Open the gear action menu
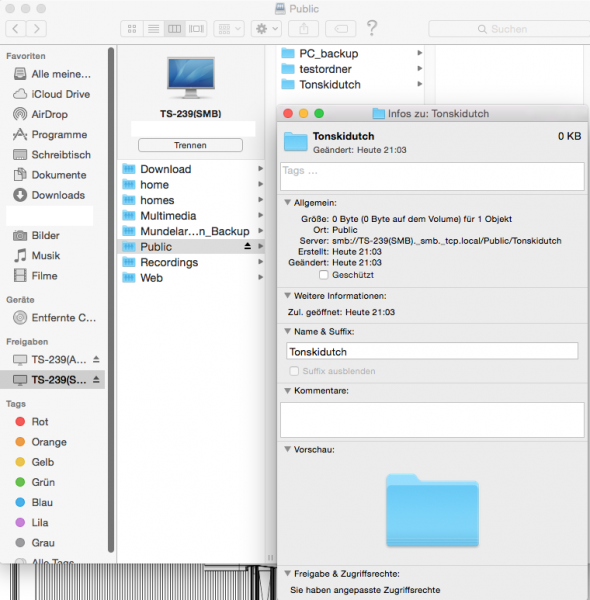Screen dimensions: 590x600 pos(266,29)
